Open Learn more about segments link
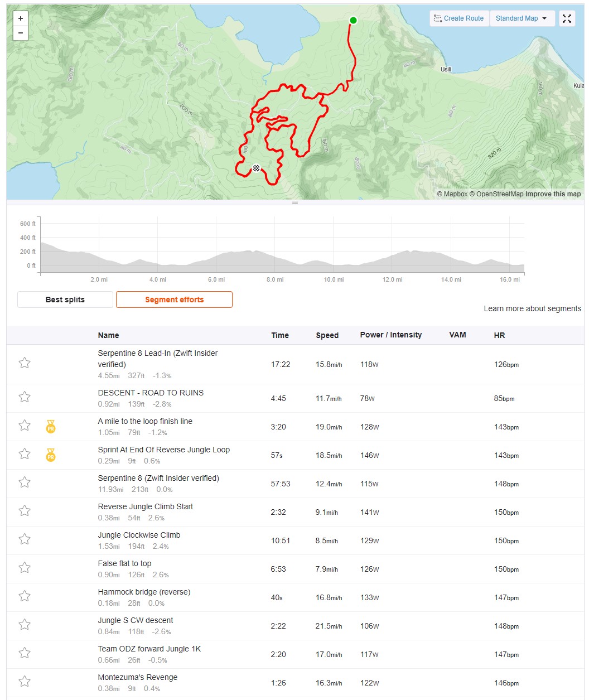 [x=532, y=308]
